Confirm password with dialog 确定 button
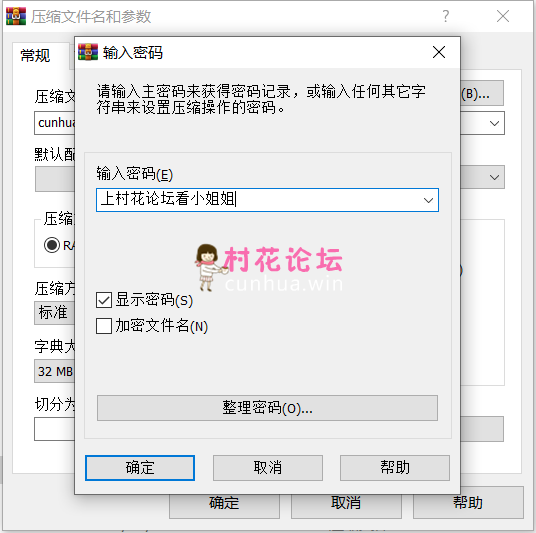 [x=140, y=468]
